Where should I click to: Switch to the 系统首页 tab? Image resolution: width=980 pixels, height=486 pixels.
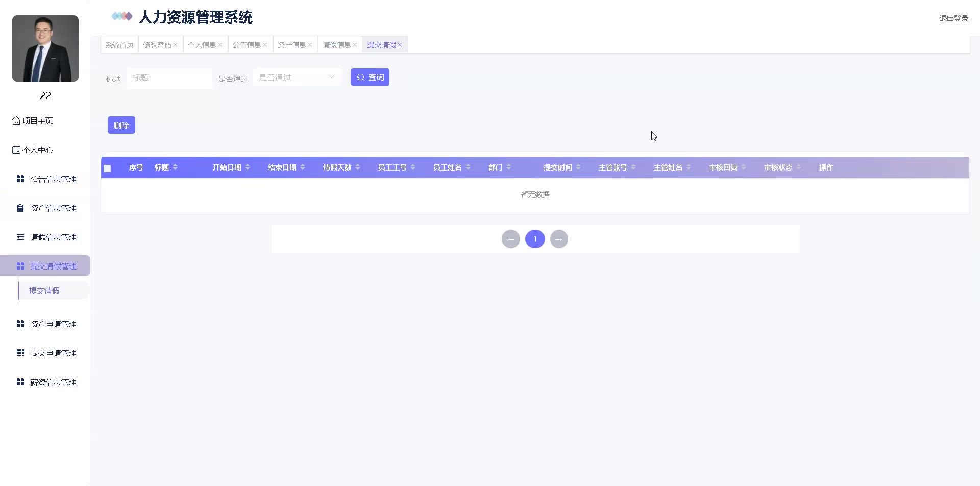pyautogui.click(x=119, y=45)
